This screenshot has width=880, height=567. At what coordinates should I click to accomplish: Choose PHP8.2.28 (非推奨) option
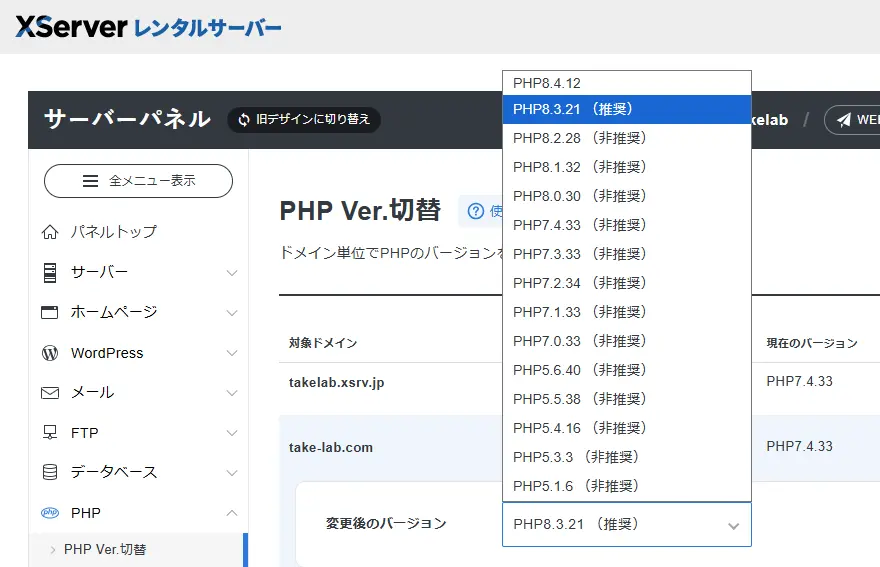(626, 138)
